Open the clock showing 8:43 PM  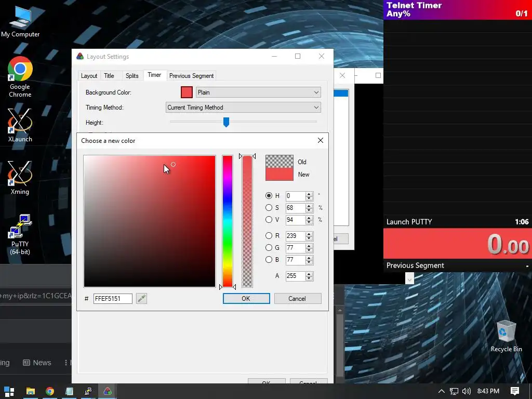[x=488, y=391]
